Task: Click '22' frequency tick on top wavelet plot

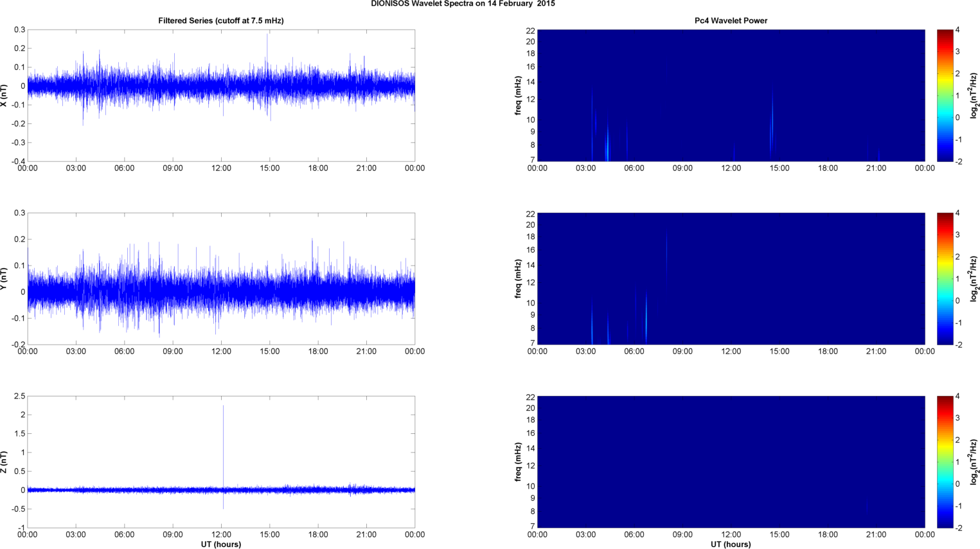Action: 530,31
